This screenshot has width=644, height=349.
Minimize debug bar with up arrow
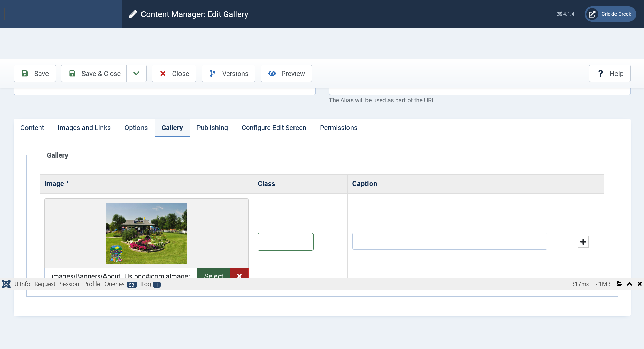coord(629,284)
